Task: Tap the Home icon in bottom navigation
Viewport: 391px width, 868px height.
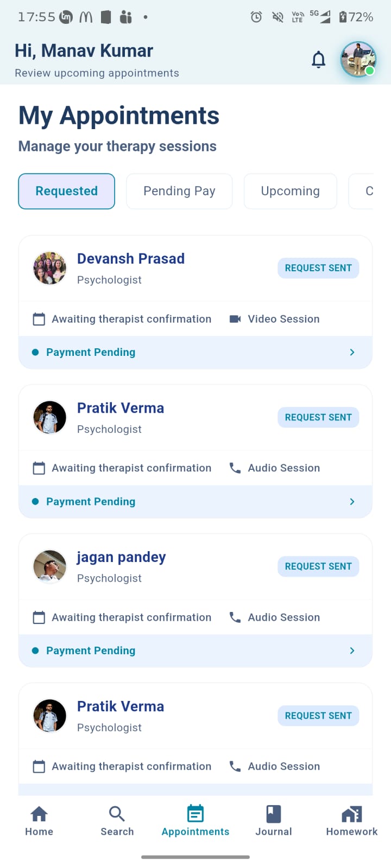Action: (x=39, y=814)
